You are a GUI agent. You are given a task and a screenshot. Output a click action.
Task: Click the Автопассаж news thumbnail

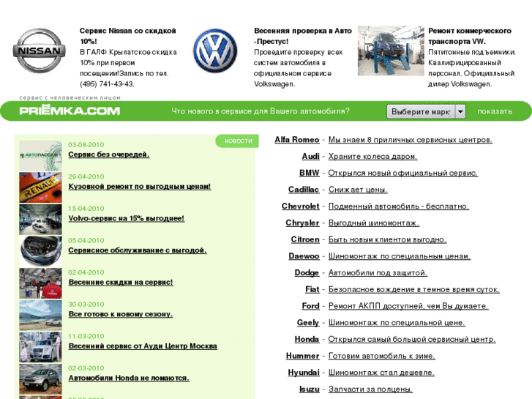(40, 155)
